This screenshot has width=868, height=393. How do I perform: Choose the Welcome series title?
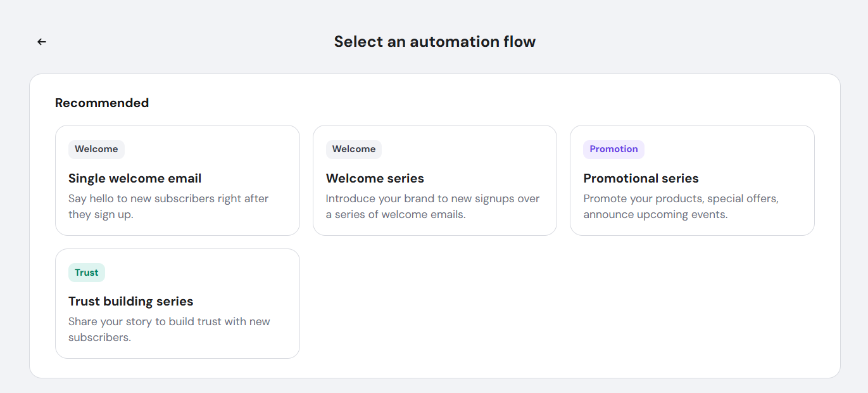(375, 178)
